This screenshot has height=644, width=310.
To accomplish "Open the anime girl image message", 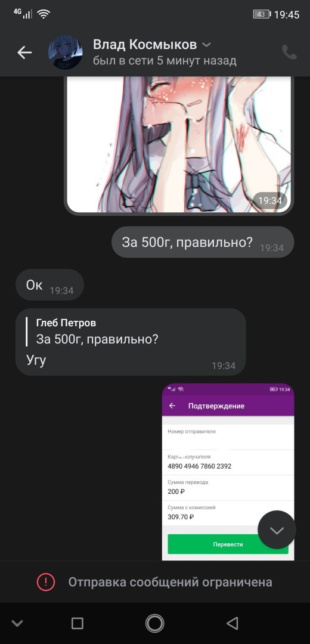I will [179, 146].
